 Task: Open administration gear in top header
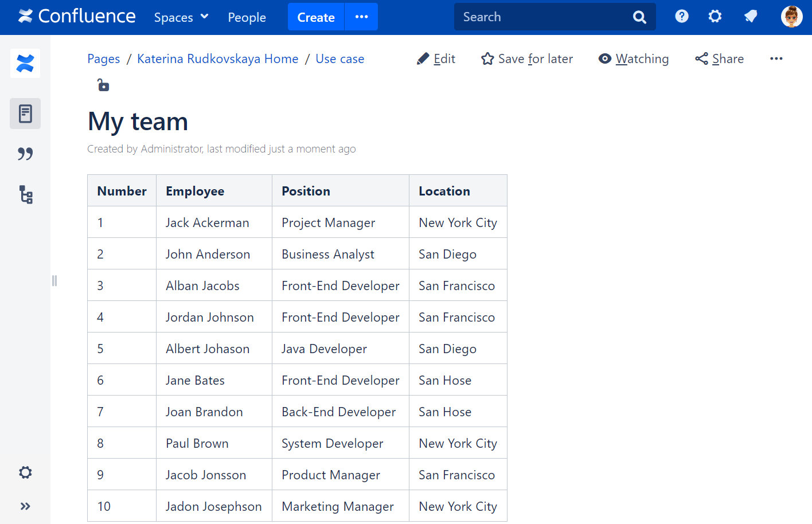click(x=715, y=17)
